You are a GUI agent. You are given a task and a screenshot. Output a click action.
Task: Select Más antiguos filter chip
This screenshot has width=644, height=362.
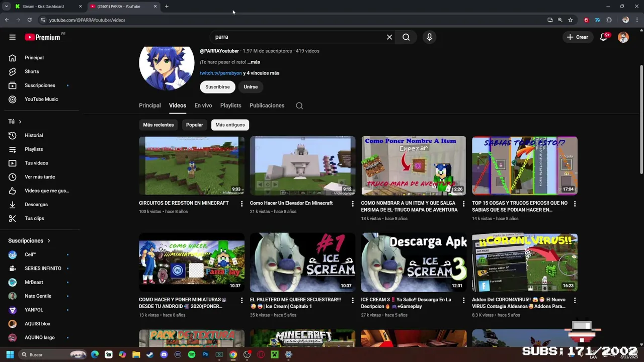coord(230,125)
